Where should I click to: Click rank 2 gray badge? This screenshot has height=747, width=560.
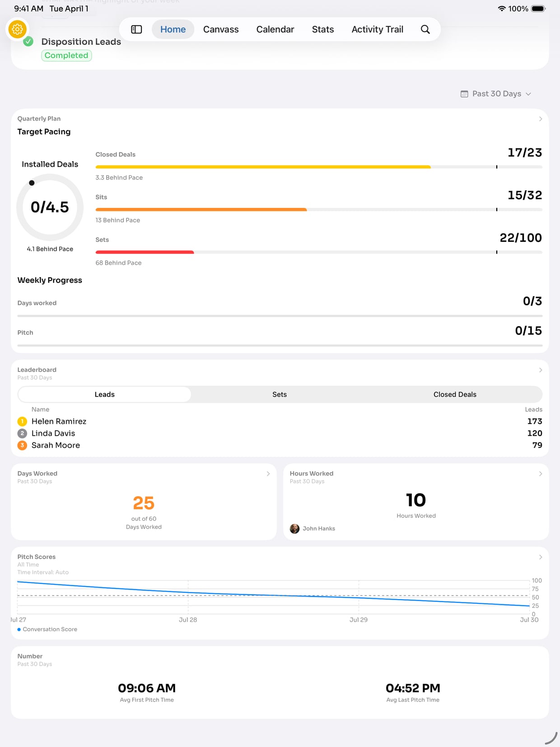click(22, 433)
